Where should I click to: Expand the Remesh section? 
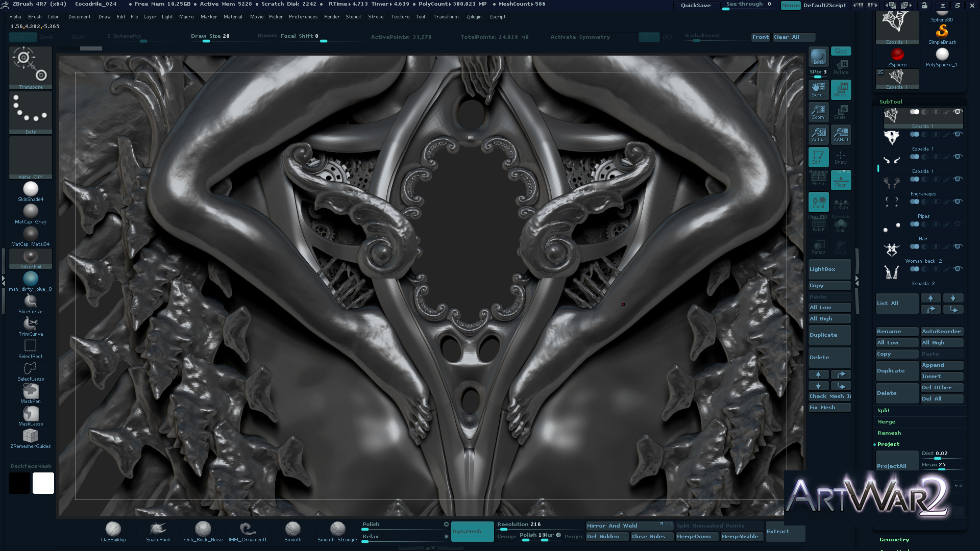click(889, 433)
